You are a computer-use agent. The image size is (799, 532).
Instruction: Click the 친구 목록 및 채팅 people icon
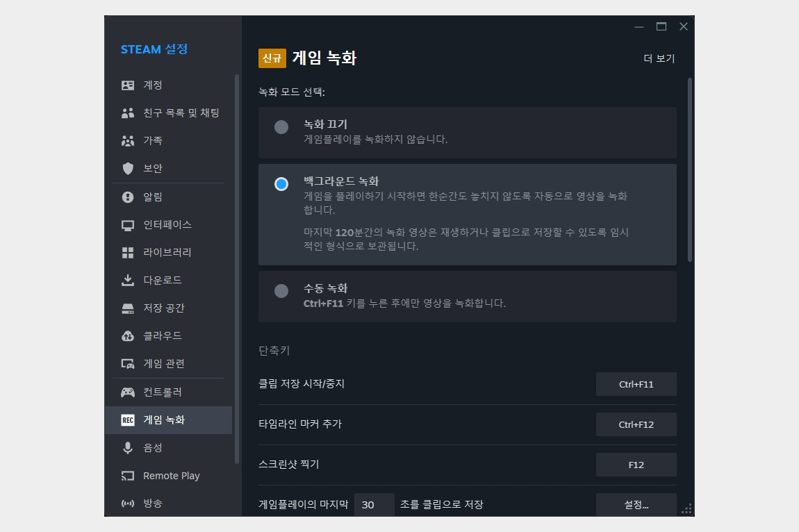point(127,113)
